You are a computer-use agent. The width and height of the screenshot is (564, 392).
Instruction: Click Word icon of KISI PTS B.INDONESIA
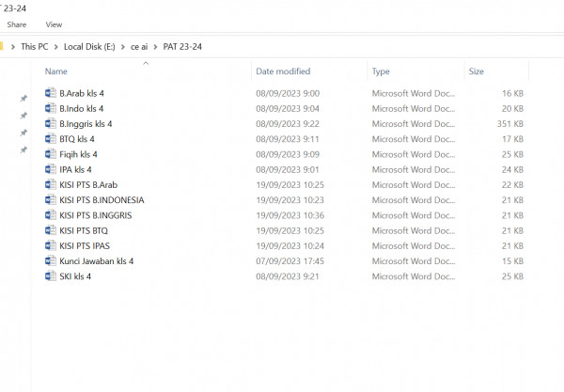(x=51, y=200)
